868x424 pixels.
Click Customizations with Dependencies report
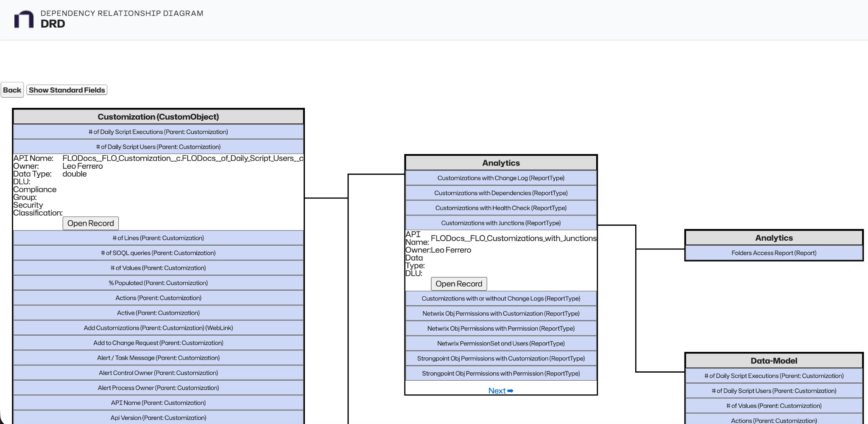click(x=500, y=193)
